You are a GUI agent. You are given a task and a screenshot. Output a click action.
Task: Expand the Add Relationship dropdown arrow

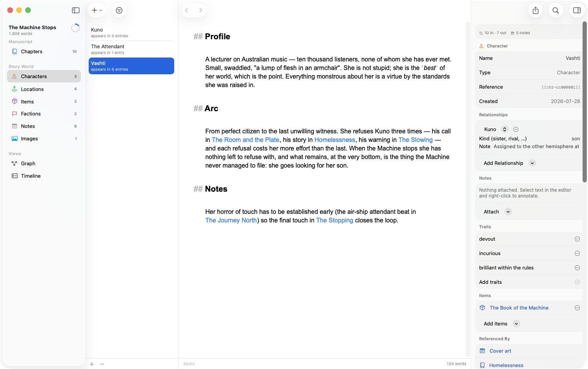click(x=532, y=163)
